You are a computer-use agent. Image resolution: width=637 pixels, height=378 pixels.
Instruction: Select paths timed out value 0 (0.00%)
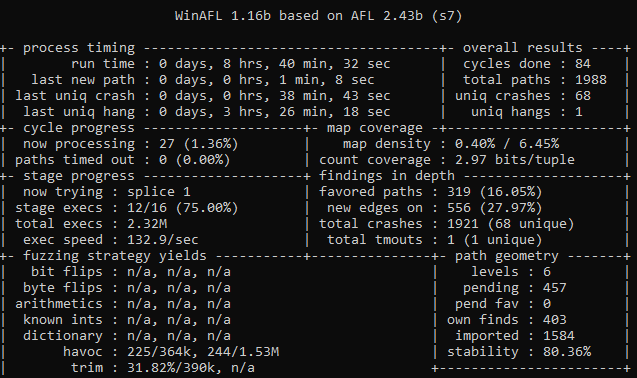click(x=195, y=160)
